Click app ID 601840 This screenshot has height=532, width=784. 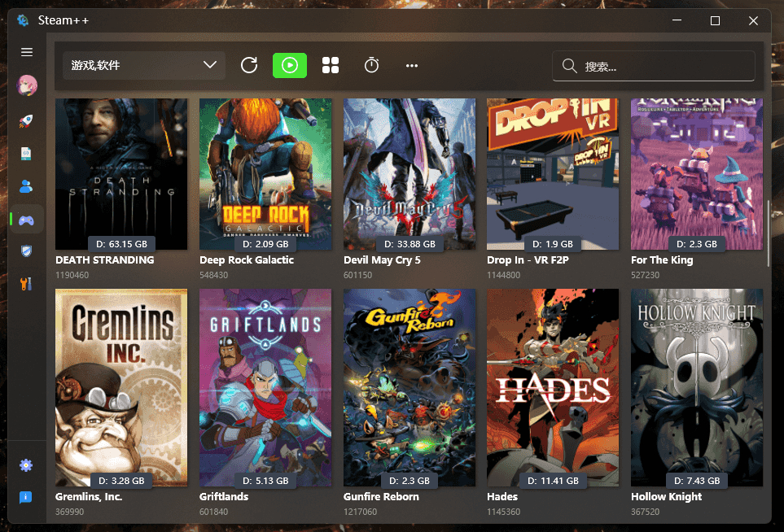213,512
